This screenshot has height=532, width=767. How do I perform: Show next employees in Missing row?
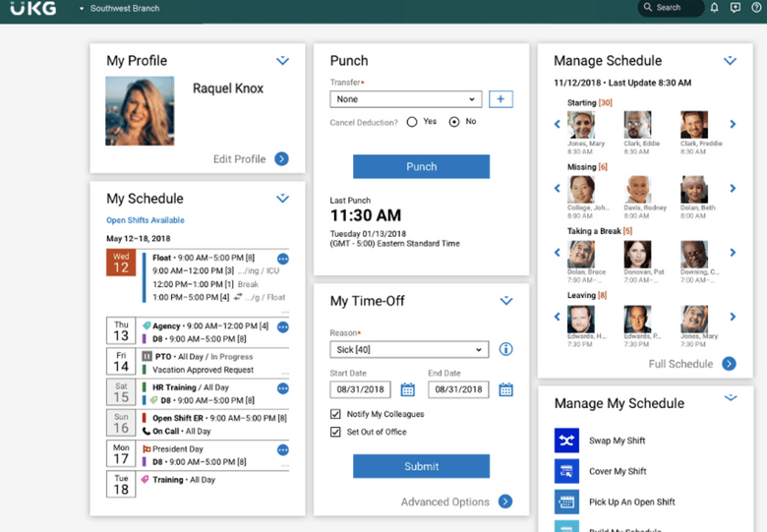(x=733, y=188)
